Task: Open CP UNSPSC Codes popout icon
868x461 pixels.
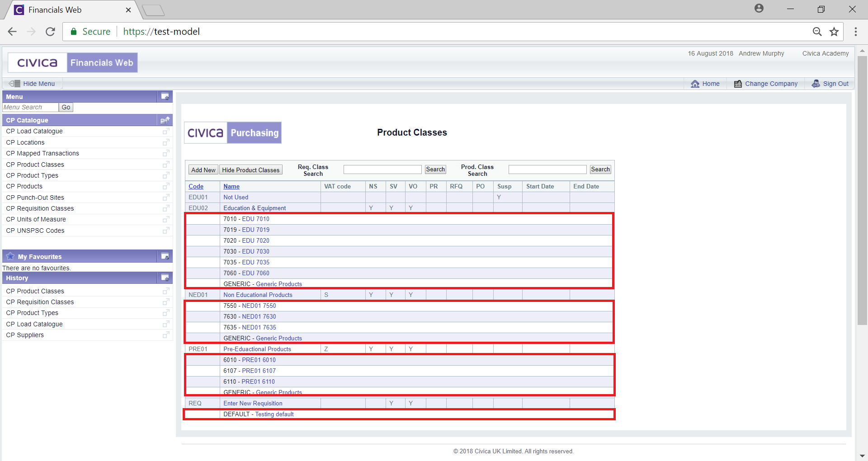Action: pyautogui.click(x=166, y=230)
